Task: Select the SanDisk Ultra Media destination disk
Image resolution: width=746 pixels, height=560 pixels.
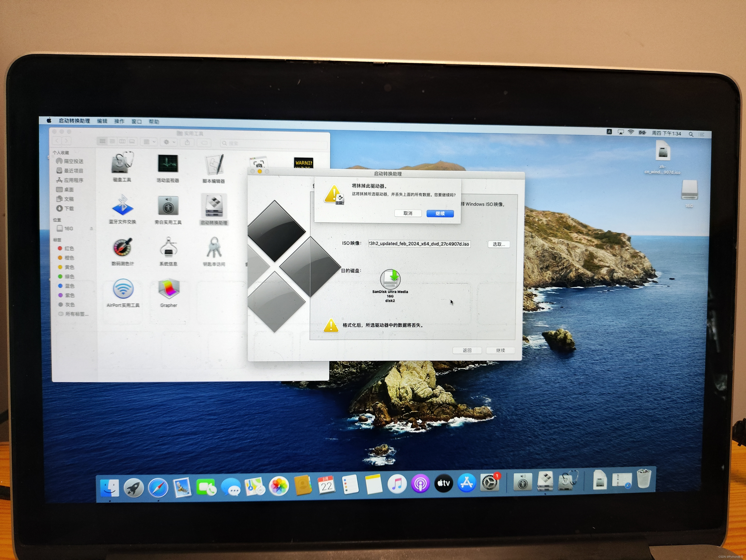Action: pyautogui.click(x=390, y=285)
